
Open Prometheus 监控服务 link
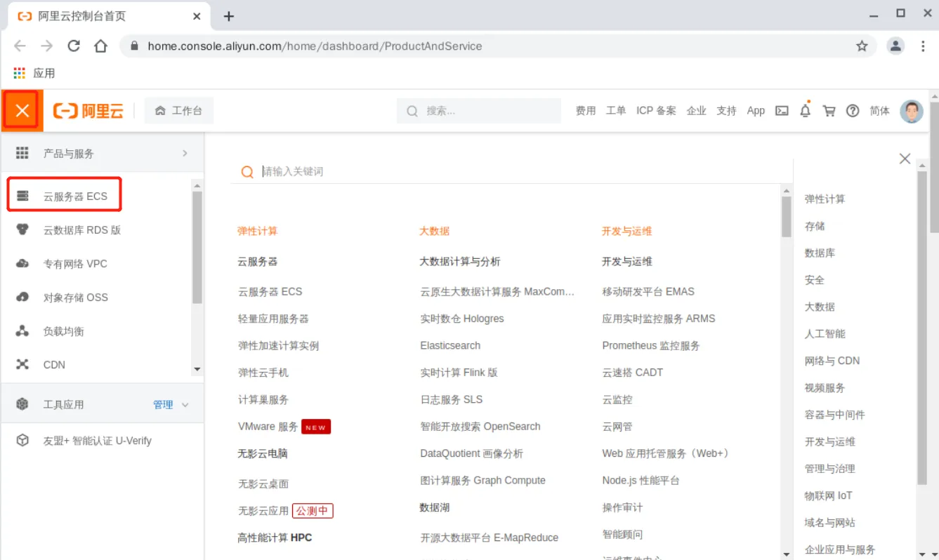[x=651, y=345]
